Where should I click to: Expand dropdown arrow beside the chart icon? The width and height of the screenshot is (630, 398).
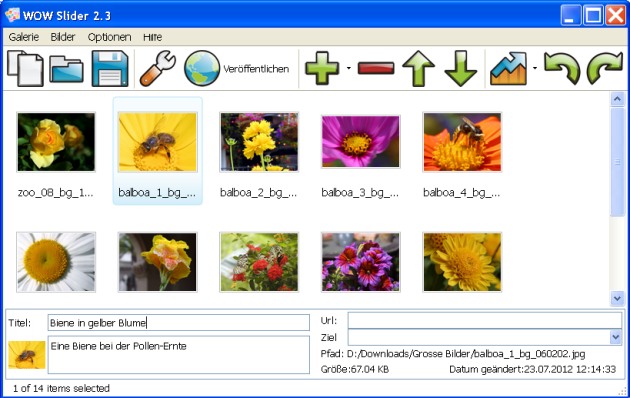535,68
